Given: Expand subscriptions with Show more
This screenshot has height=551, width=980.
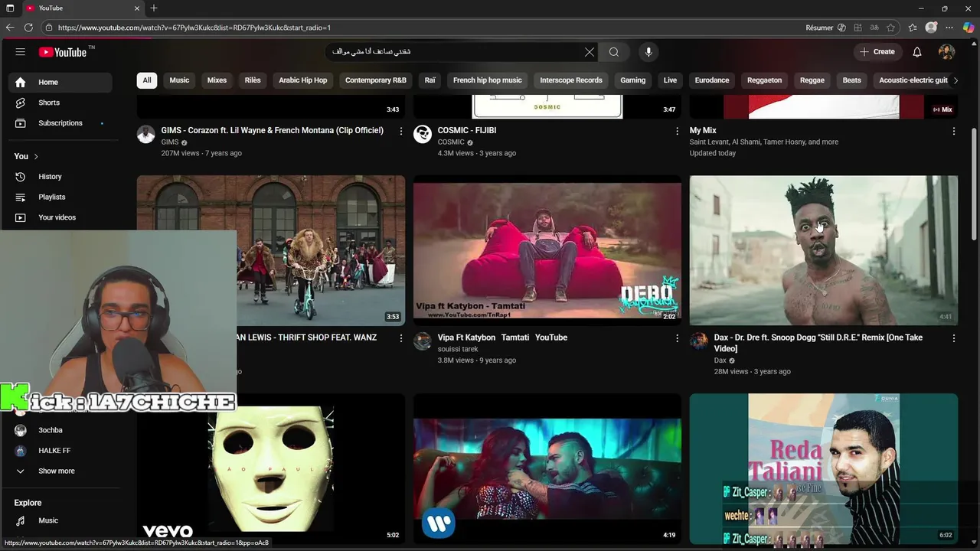Looking at the screenshot, I should [60, 471].
